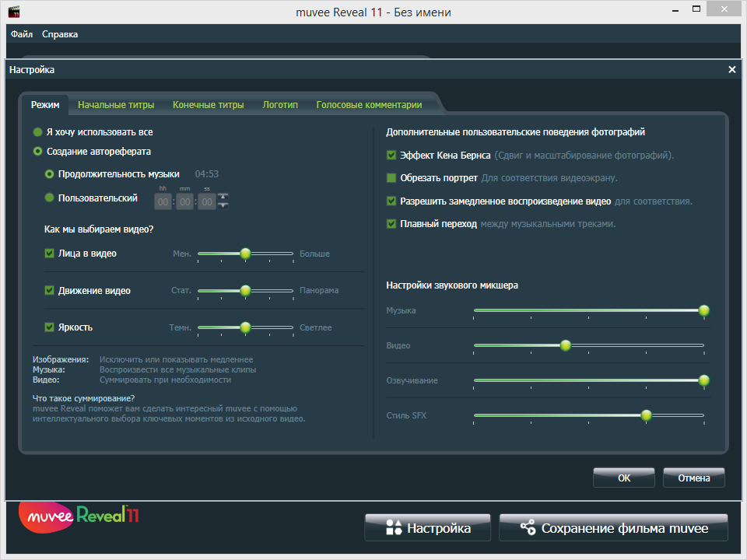
Task: Click the muvee clapperboard icon in title bar
Action: click(x=13, y=12)
